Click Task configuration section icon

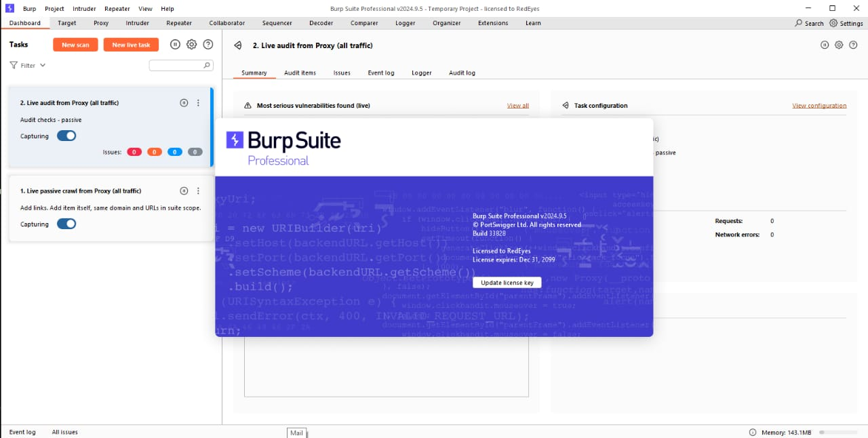[565, 106]
